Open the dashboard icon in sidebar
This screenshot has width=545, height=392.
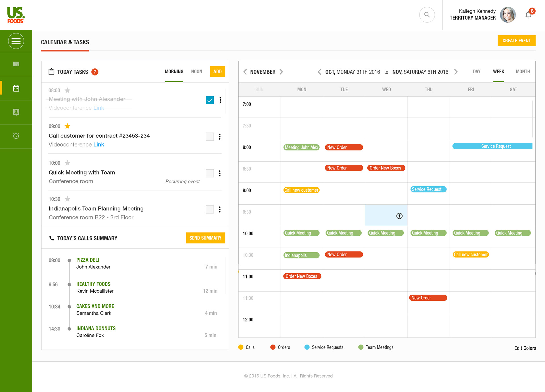pyautogui.click(x=16, y=64)
